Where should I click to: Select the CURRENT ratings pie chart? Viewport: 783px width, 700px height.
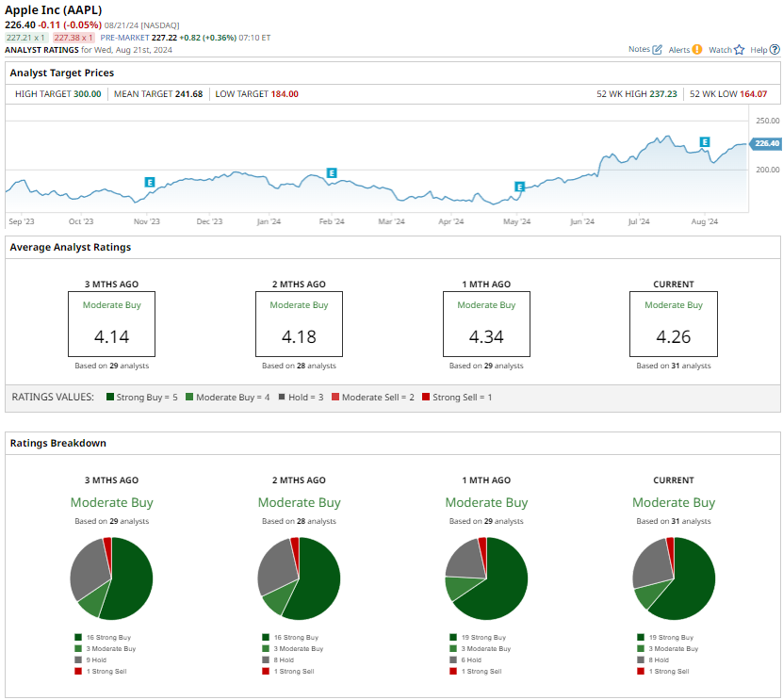674,578
